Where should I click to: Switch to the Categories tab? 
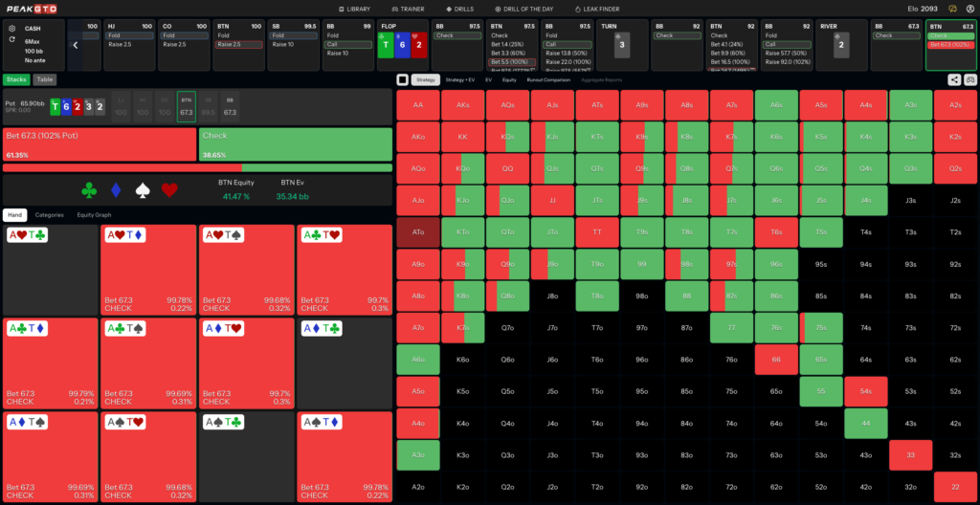coord(50,215)
